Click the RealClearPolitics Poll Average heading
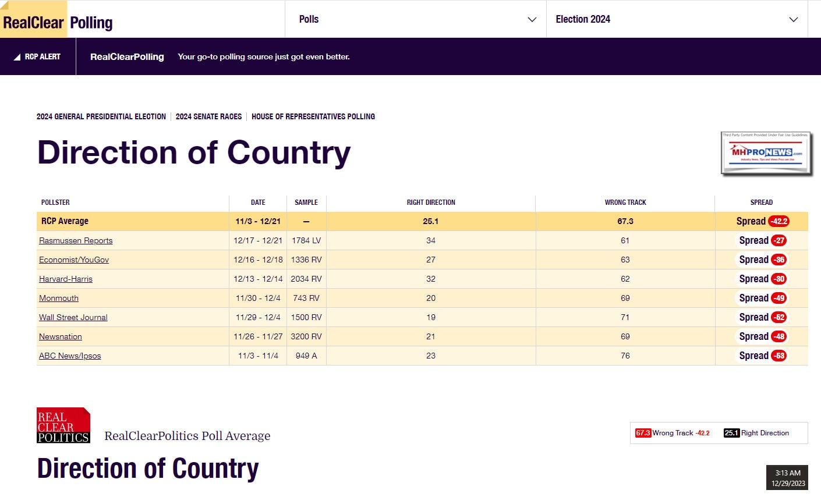 (187, 436)
